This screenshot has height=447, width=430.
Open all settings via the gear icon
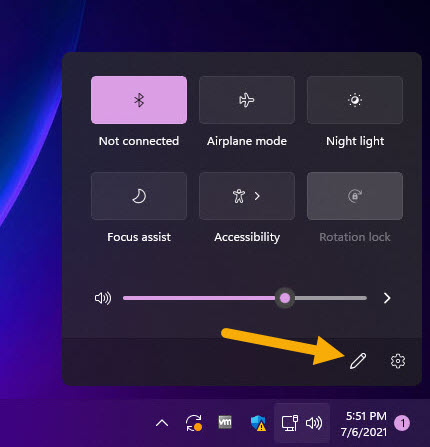tap(398, 361)
